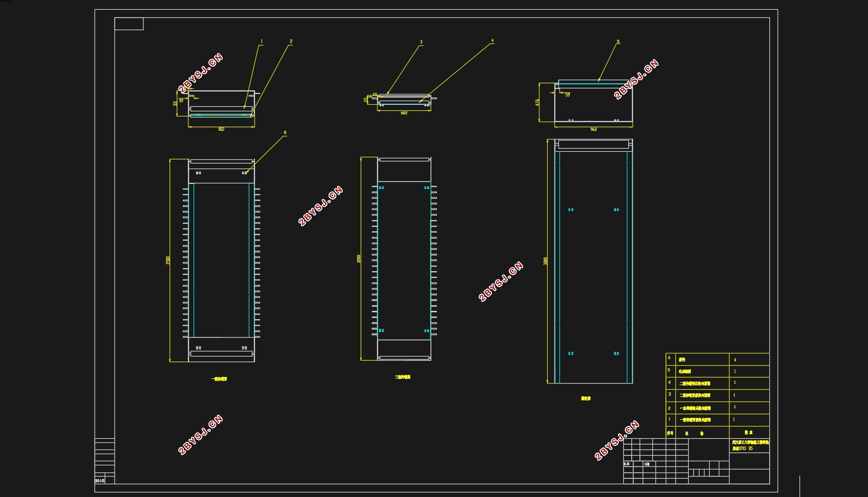The height and width of the screenshot is (497, 868).
Task: Click the title block text ending in 203 05
Action: pyautogui.click(x=743, y=448)
